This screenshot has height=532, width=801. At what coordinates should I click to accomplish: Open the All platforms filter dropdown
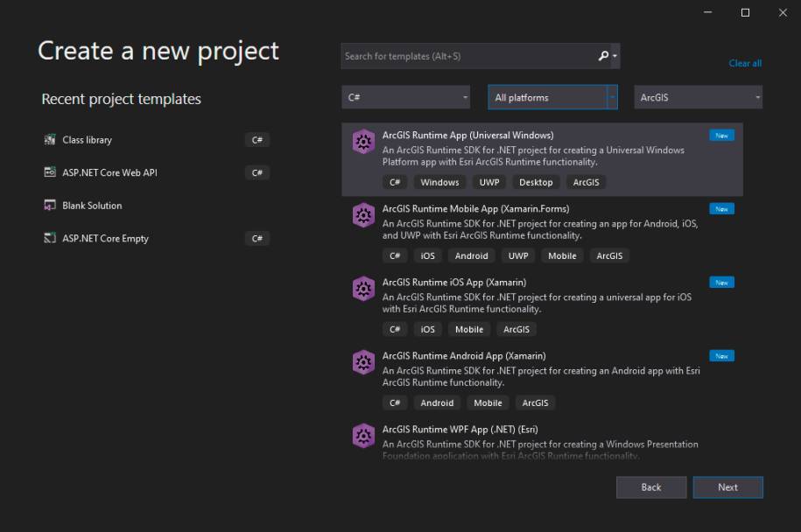pyautogui.click(x=552, y=97)
